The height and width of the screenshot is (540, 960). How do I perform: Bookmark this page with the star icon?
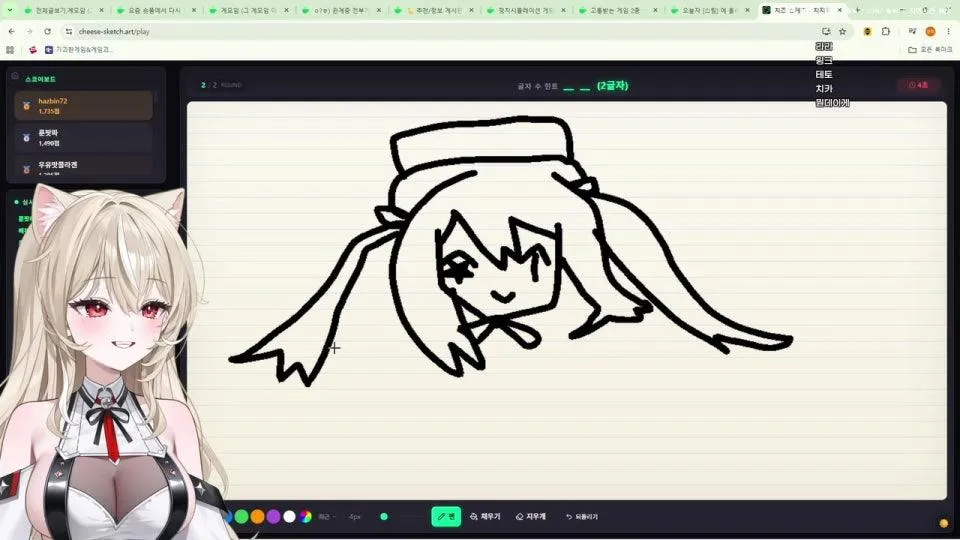(x=842, y=31)
